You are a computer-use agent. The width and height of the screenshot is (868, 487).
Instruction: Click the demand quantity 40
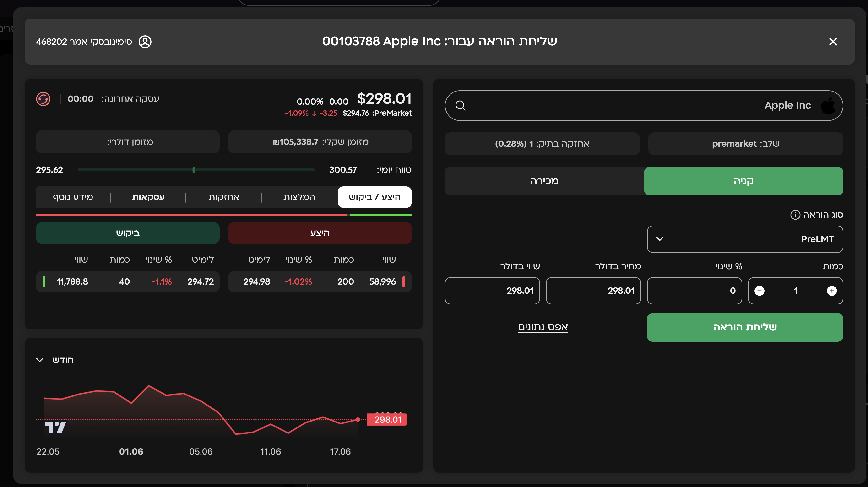(x=124, y=282)
